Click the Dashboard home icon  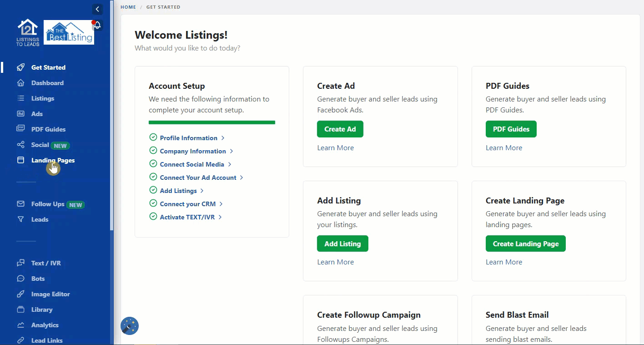pos(20,83)
